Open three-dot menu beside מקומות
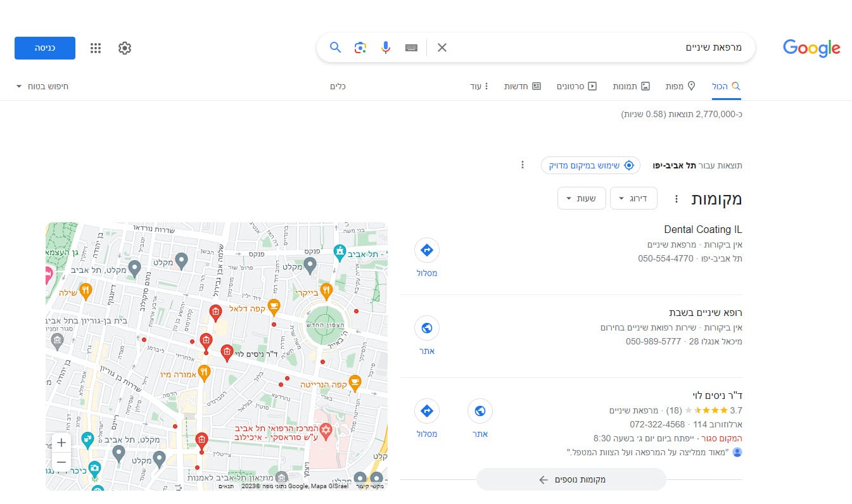 point(676,199)
